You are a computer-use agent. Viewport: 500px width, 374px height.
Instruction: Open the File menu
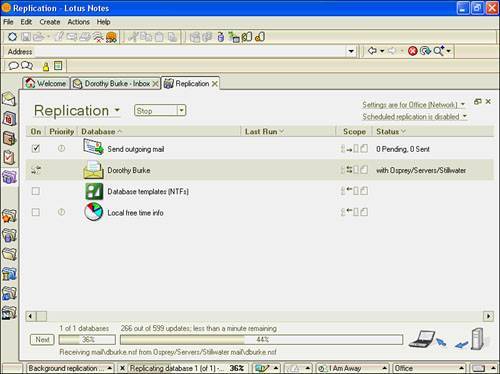point(8,22)
